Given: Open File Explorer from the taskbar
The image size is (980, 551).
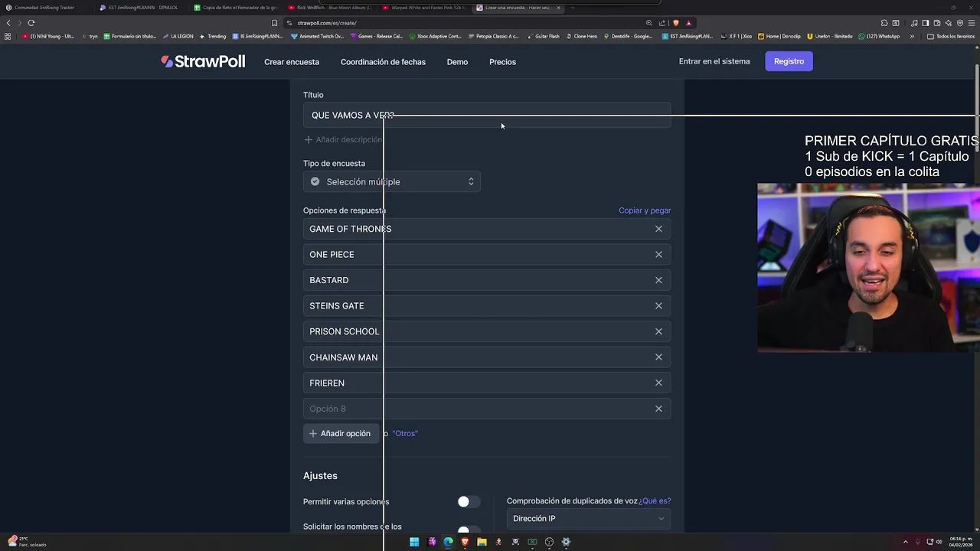Looking at the screenshot, I should tap(482, 542).
